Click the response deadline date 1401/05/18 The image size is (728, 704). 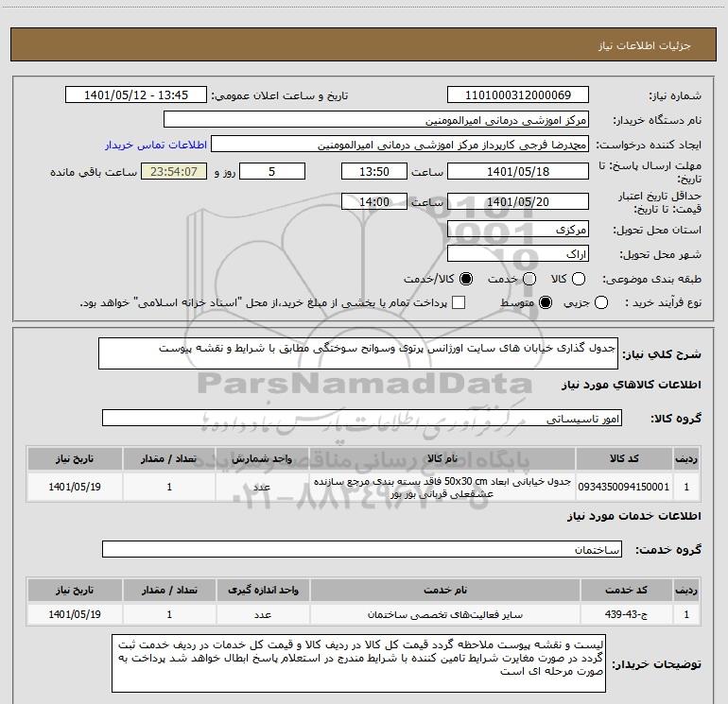[x=518, y=171]
